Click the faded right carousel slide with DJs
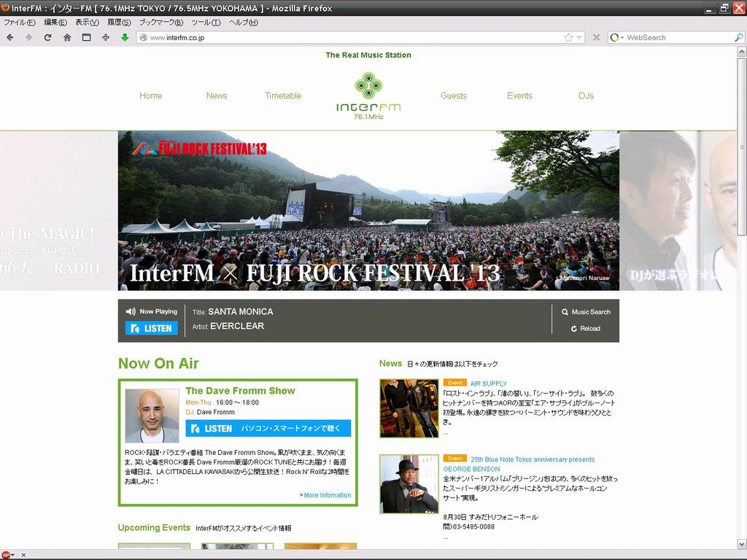The image size is (747, 560). (678, 211)
